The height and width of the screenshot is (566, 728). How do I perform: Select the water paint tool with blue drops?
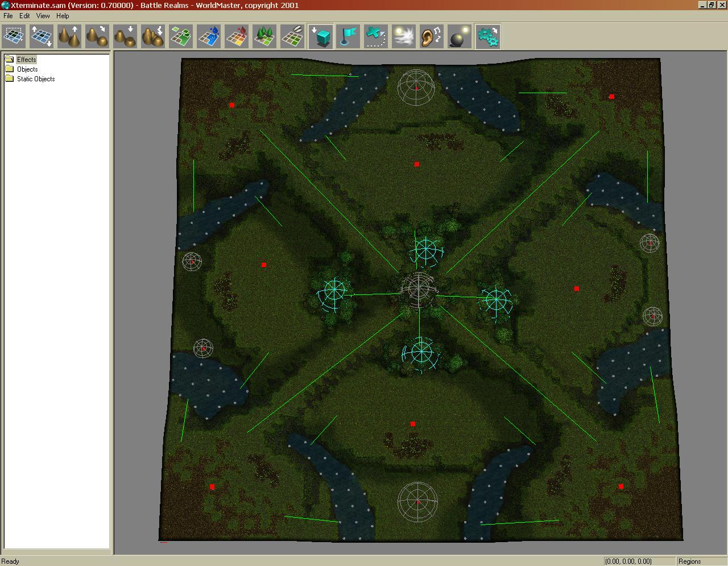click(x=209, y=36)
